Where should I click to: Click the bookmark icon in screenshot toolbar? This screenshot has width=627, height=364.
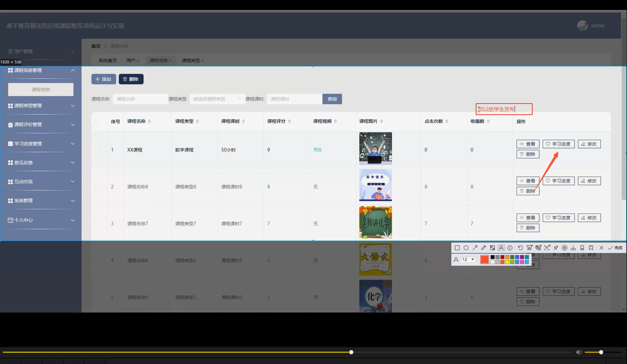[591, 248]
